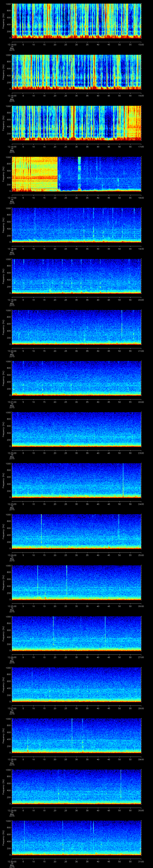Click the 30:00 end time label
Image resolution: width=153 pixels, height=868 pixels.
click(141, 810)
